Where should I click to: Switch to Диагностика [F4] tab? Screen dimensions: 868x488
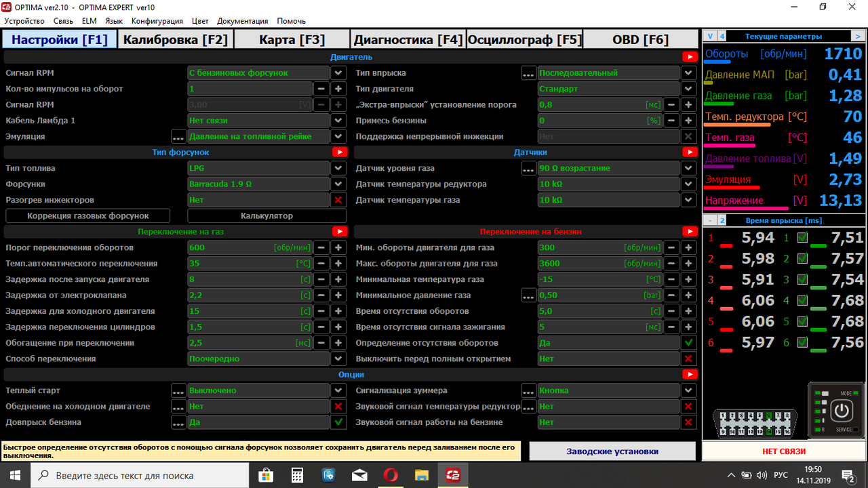pyautogui.click(x=408, y=39)
